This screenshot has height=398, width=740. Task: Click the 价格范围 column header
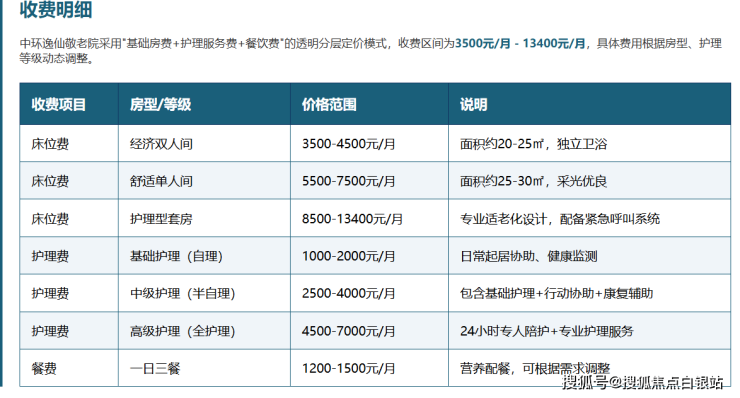tap(370, 104)
